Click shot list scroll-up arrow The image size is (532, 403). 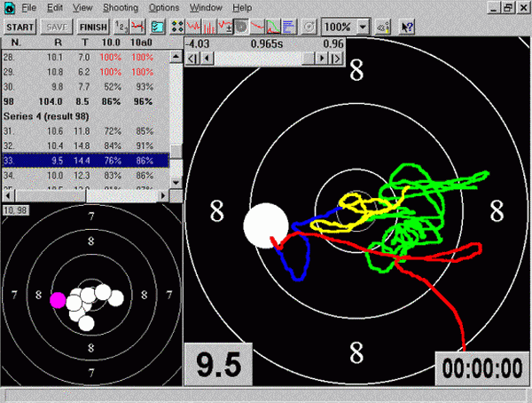tap(176, 56)
